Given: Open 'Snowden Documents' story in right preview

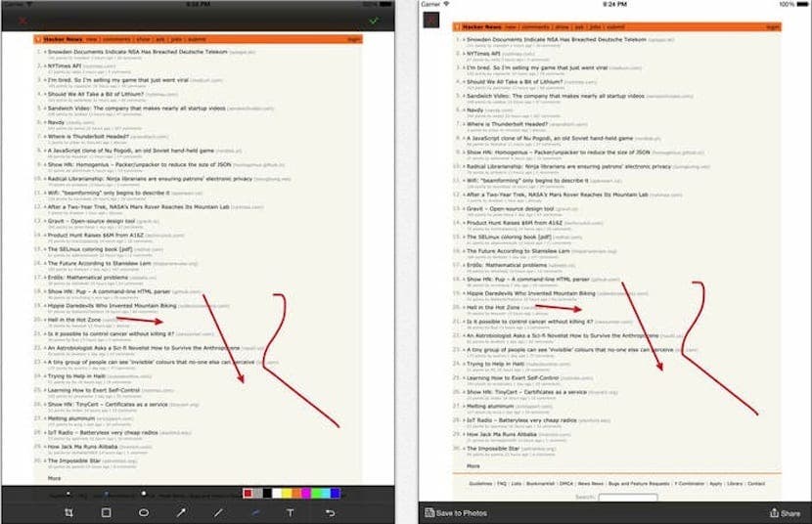Looking at the screenshot, I should pyautogui.click(x=557, y=39).
